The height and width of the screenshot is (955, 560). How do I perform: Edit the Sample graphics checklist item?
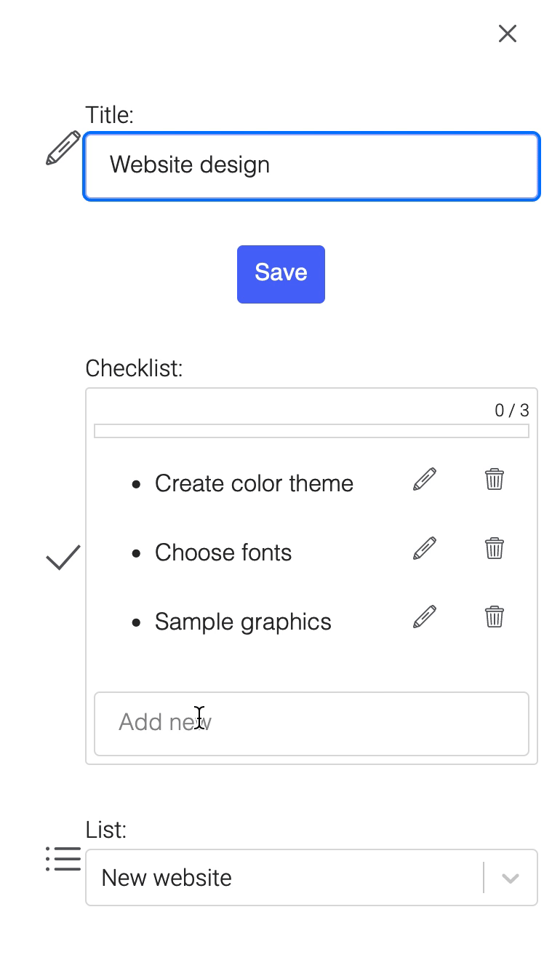425,617
